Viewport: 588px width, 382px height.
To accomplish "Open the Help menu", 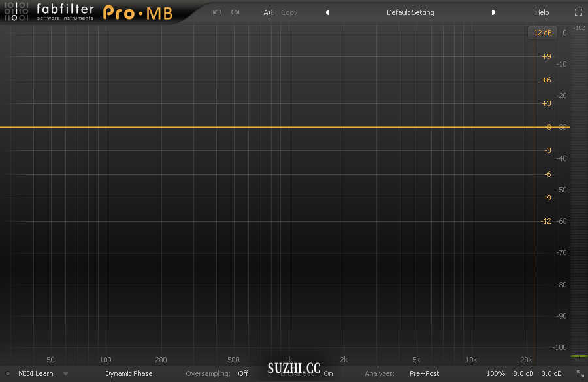I will [542, 12].
